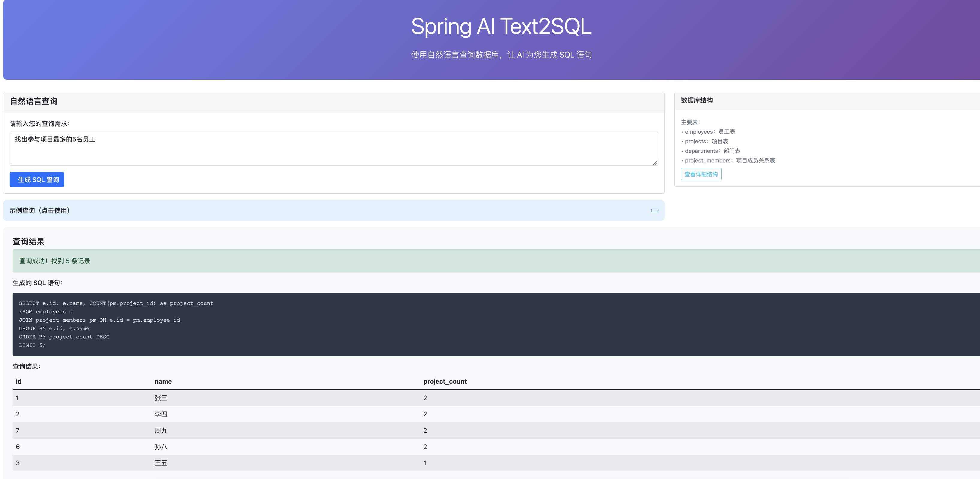Click the 查询成功！找到 5 条记录 alert

click(496, 261)
